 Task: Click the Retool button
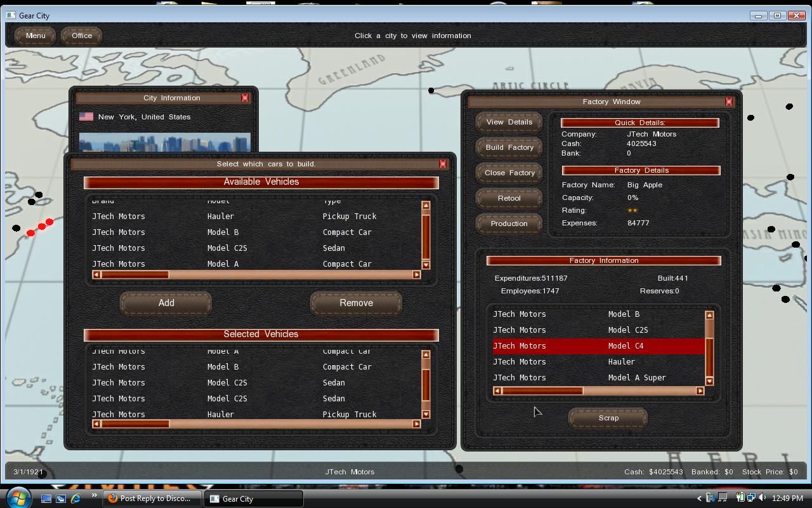509,198
